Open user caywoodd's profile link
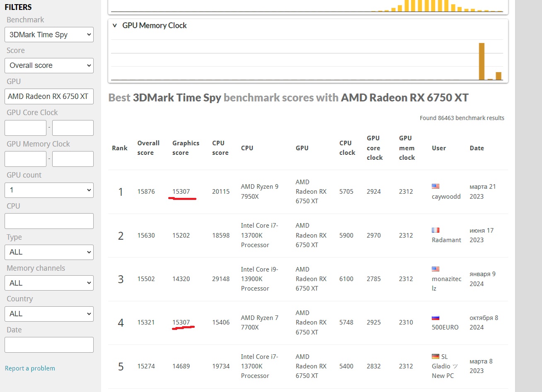 click(x=446, y=197)
